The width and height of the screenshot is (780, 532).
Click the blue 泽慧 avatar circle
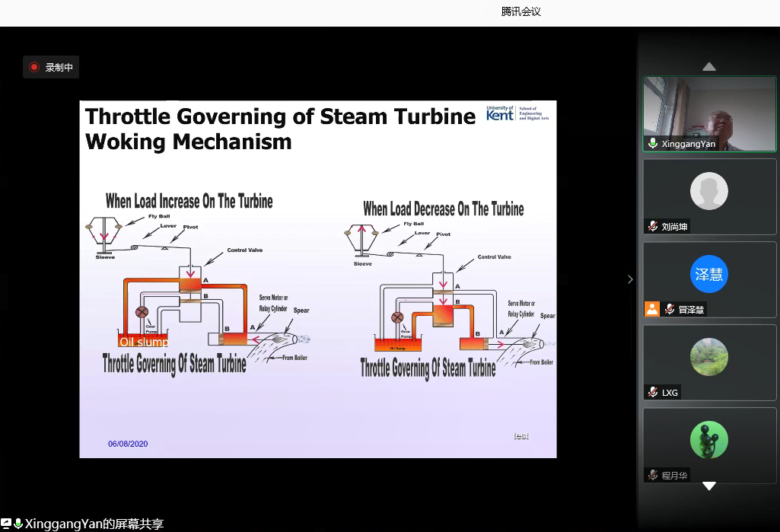pyautogui.click(x=709, y=274)
